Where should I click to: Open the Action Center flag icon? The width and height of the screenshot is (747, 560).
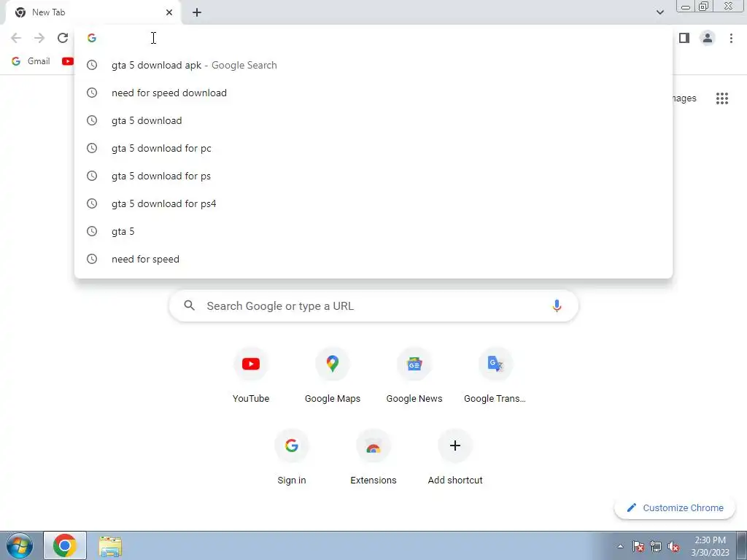tap(638, 546)
